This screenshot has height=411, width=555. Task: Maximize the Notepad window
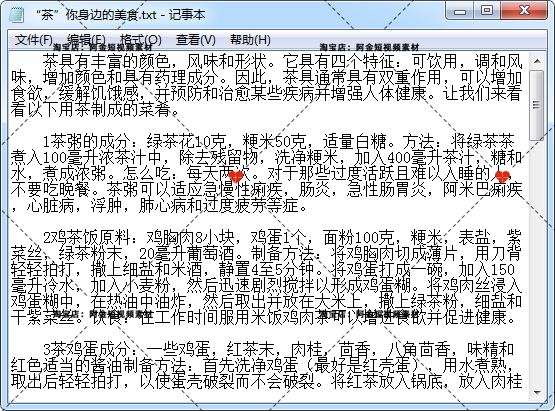coord(487,11)
